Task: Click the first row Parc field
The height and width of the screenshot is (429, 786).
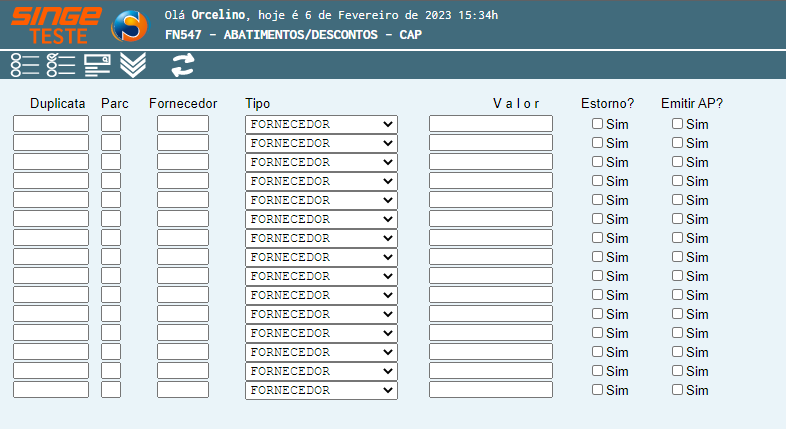Action: [111, 124]
